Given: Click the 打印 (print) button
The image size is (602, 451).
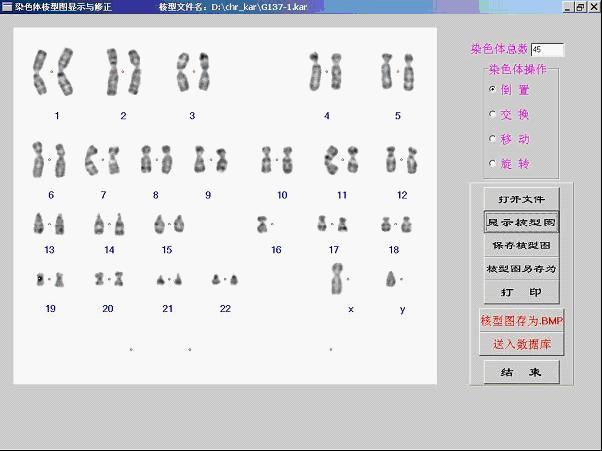Looking at the screenshot, I should [x=521, y=292].
